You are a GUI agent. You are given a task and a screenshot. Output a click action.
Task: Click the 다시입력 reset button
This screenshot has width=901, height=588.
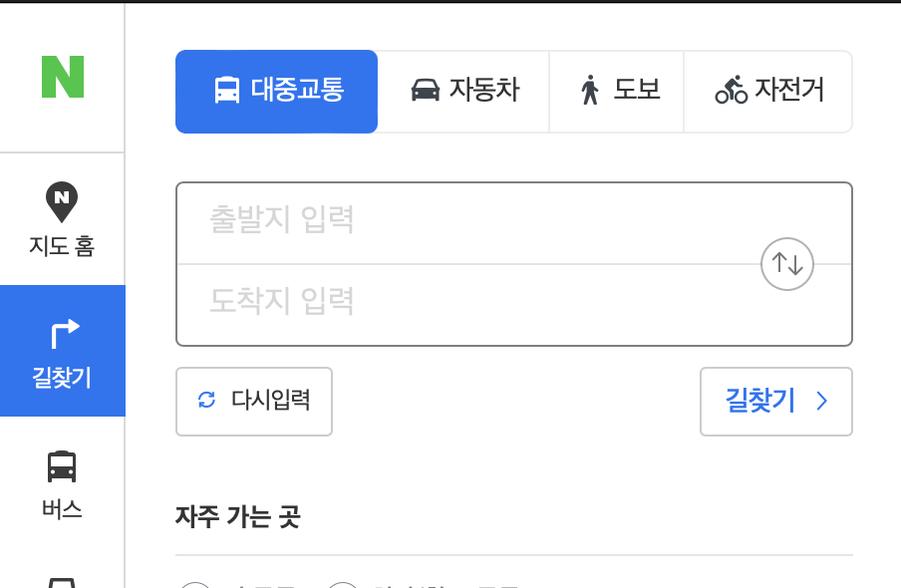click(254, 402)
